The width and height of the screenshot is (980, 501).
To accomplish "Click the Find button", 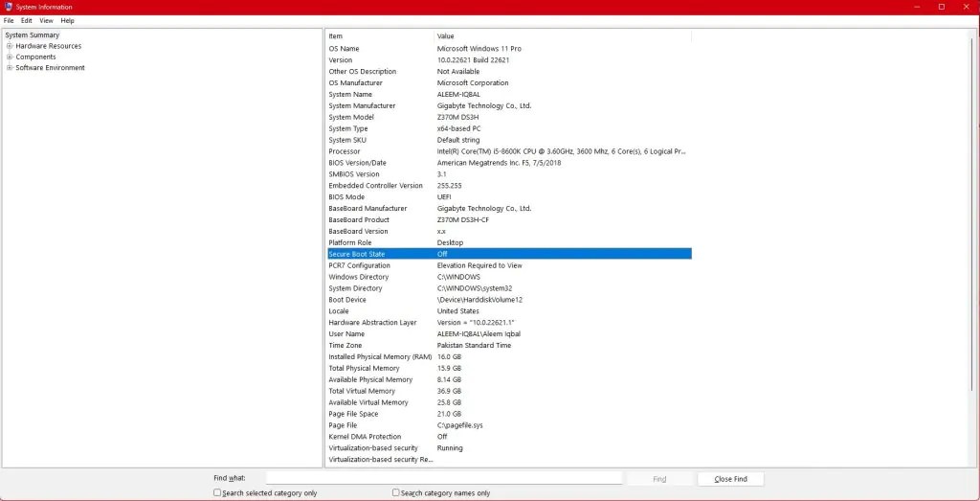I will [x=659, y=479].
